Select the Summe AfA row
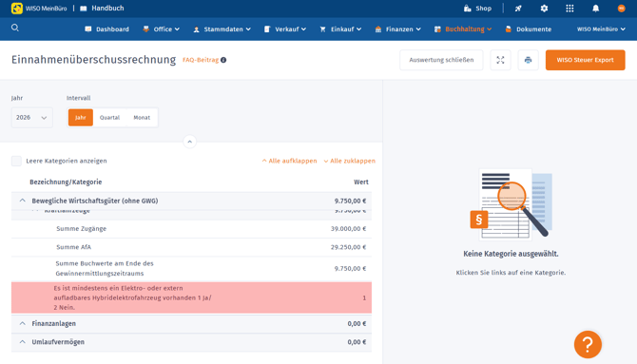Screen dimensions: 637x364 click(191, 247)
